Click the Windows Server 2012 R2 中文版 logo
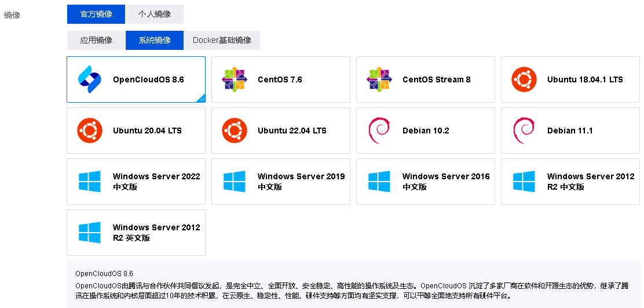 (524, 182)
